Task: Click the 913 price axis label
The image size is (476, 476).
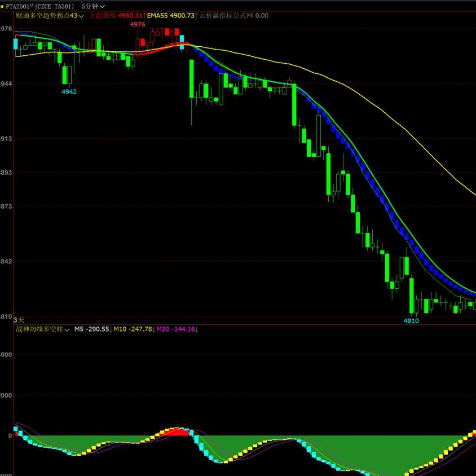Action: coord(6,139)
